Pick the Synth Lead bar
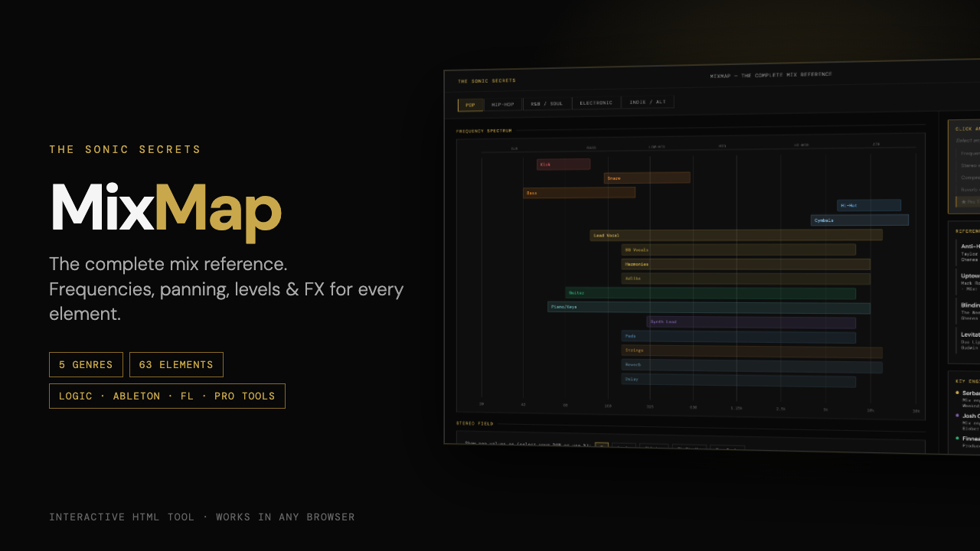980x551 pixels. pos(751,322)
